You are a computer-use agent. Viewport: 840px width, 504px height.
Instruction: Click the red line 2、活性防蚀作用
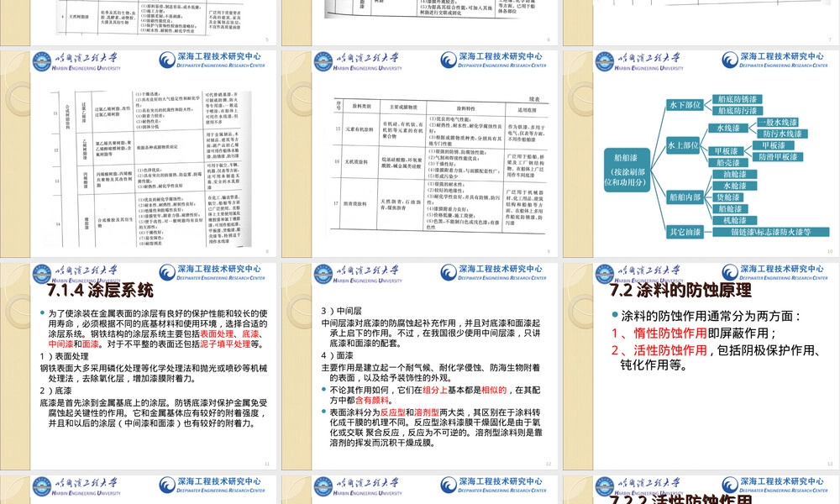point(659,350)
